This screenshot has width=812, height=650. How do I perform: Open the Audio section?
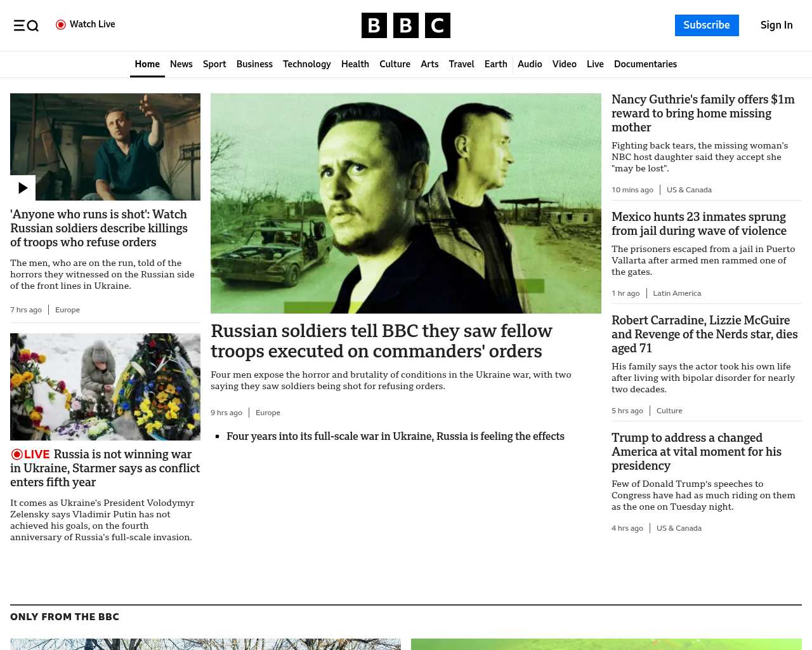coord(530,64)
